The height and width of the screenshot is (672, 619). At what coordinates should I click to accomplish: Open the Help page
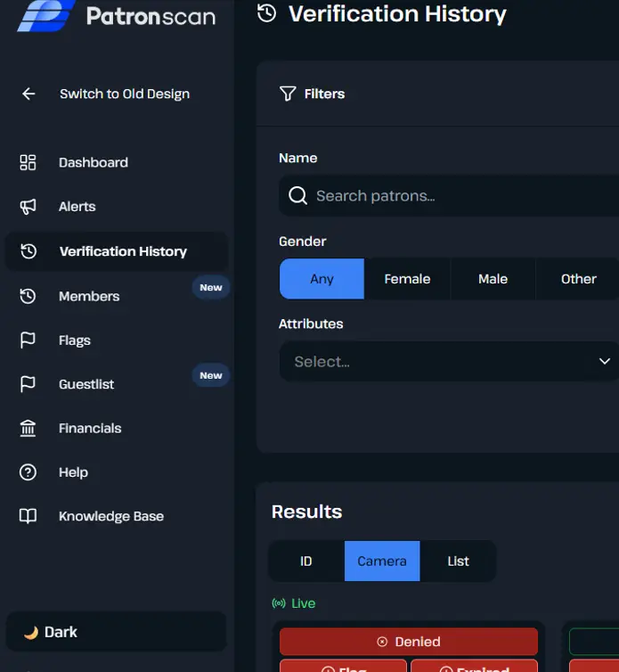point(73,472)
